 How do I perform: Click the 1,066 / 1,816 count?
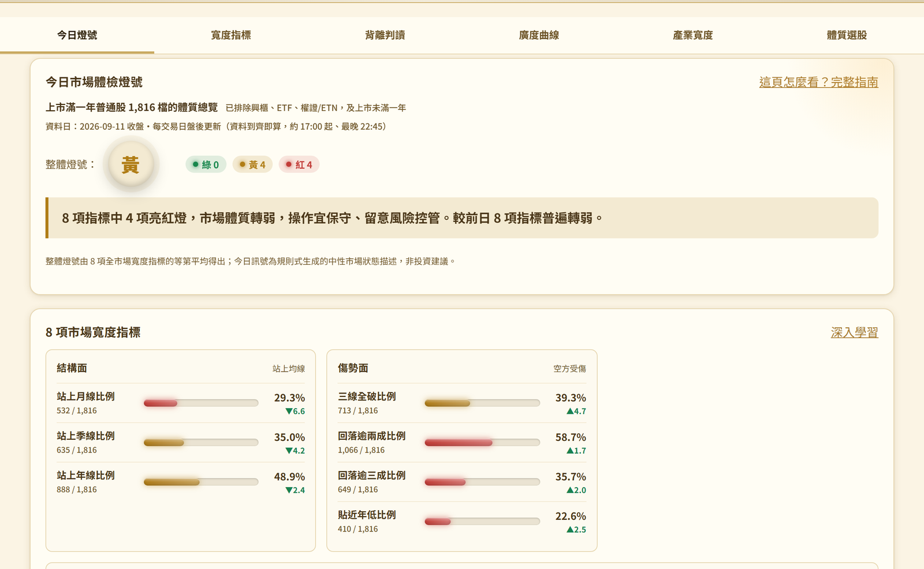pos(361,450)
